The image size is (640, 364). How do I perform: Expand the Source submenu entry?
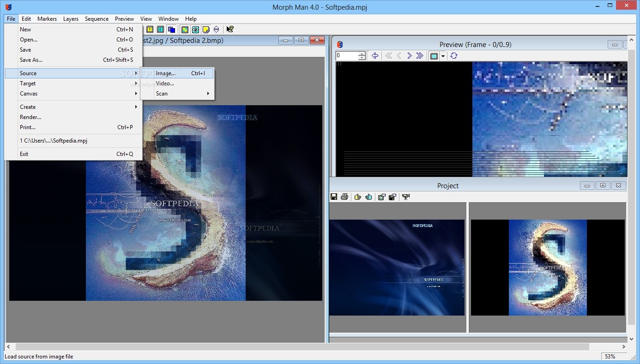pos(73,73)
